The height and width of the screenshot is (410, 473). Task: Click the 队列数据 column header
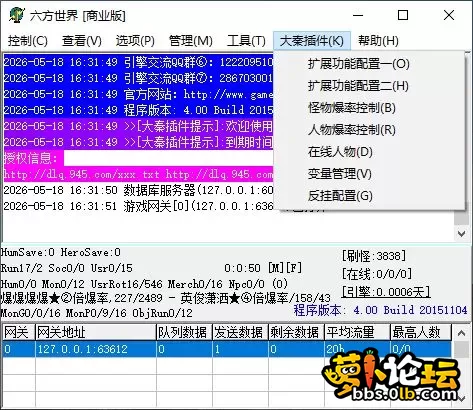184,332
